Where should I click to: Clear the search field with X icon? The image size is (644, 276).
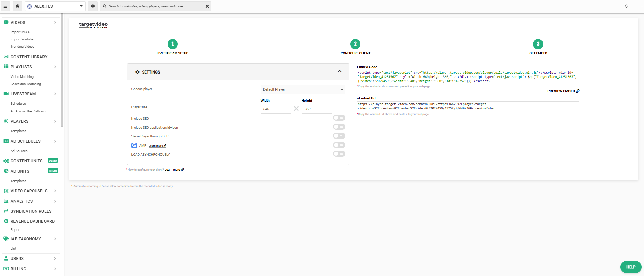(x=207, y=6)
